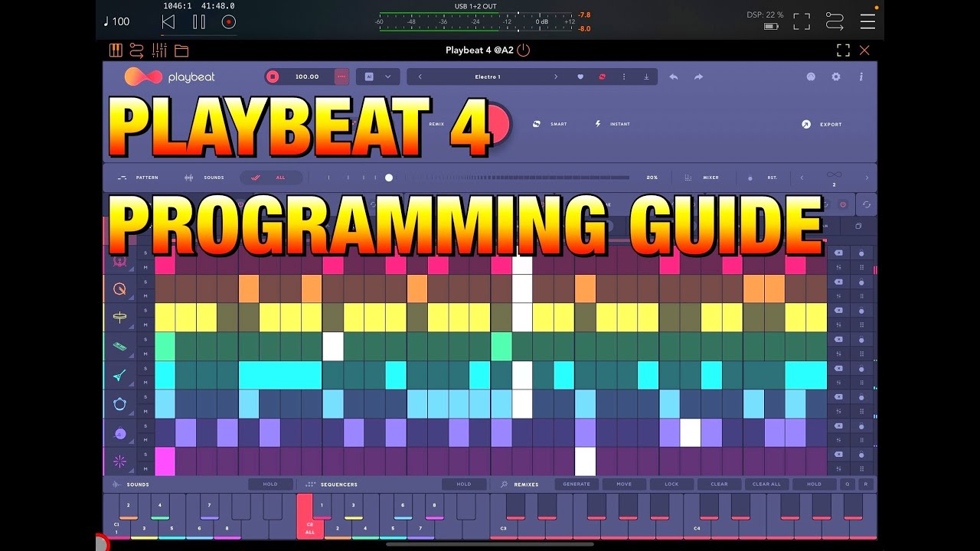Viewport: 980px width, 551px height.
Task: Click the fit-to-screen frame icon near DSP
Action: click(802, 21)
